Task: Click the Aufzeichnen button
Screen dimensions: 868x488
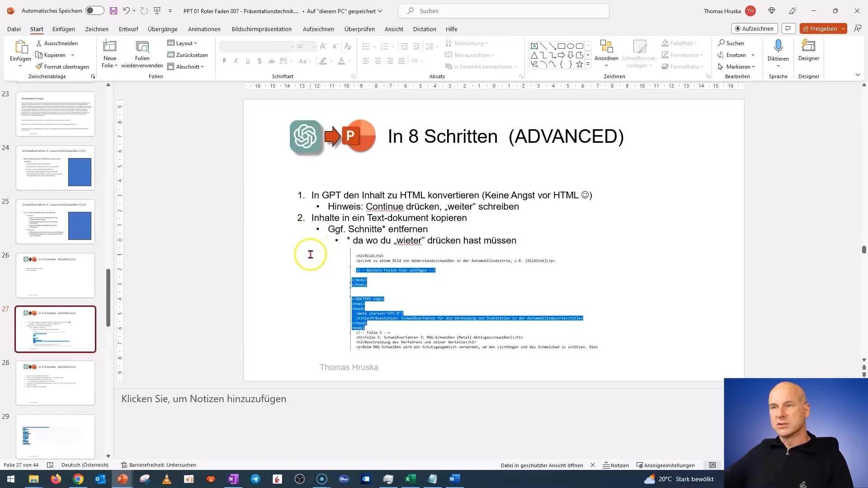Action: [755, 28]
